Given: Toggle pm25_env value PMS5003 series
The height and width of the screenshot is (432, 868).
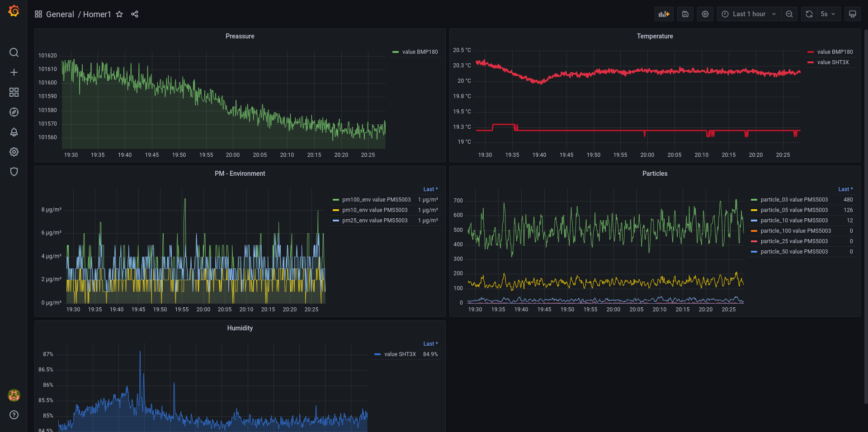Looking at the screenshot, I should [375, 221].
